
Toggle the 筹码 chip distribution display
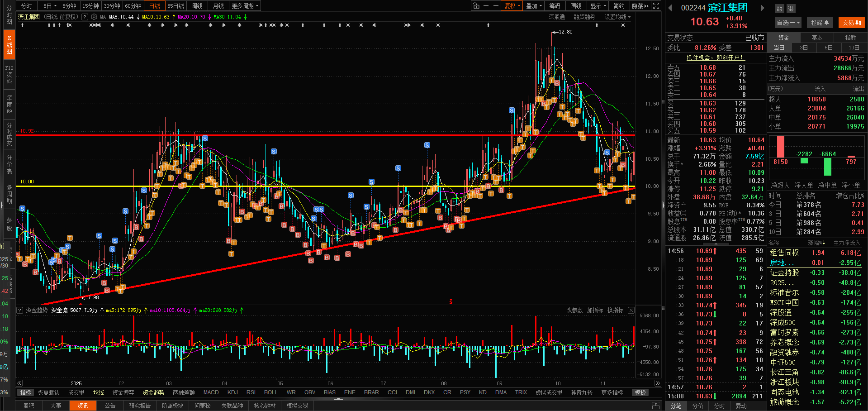point(555,6)
